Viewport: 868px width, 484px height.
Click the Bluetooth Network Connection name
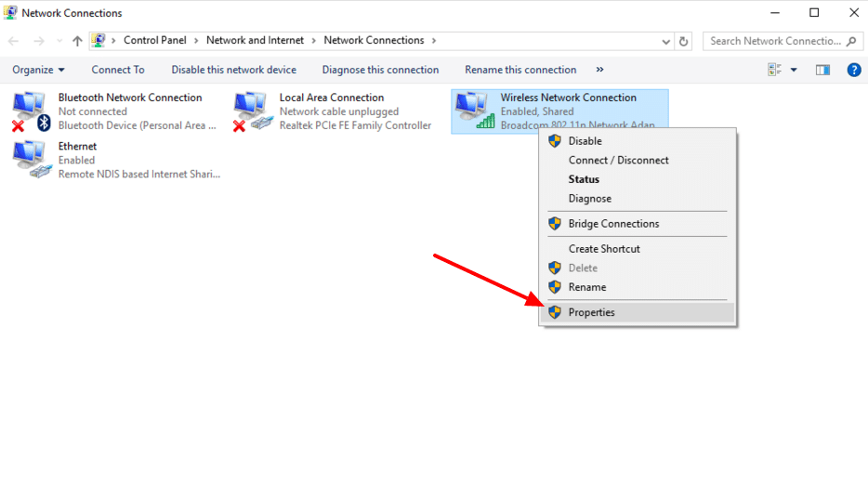(130, 98)
